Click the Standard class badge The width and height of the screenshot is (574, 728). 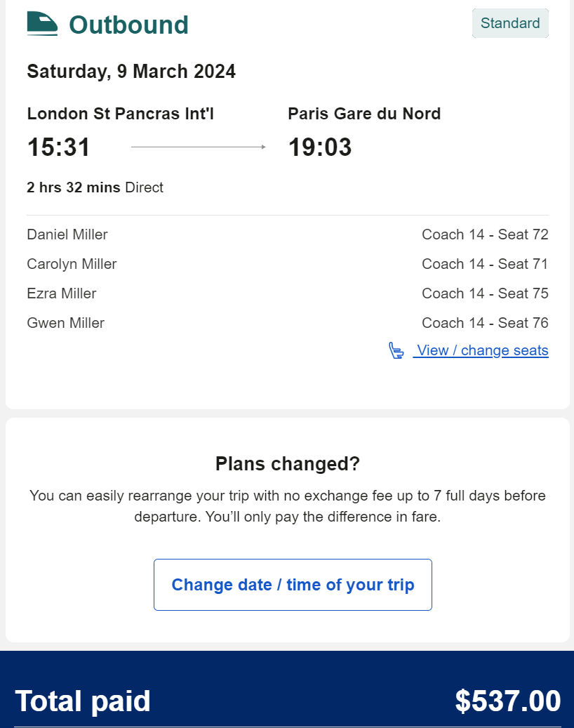click(510, 23)
